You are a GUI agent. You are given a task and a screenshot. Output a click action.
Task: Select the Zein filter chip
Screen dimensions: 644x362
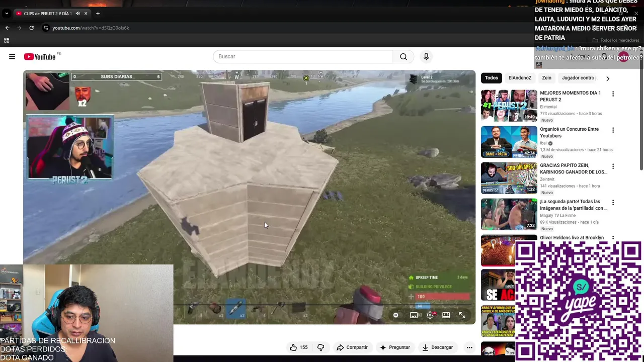[547, 78]
